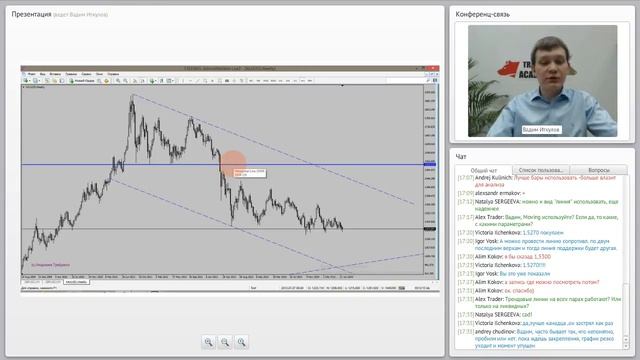Toggle the chart shift icon
640x360 pixels.
coord(142,81)
